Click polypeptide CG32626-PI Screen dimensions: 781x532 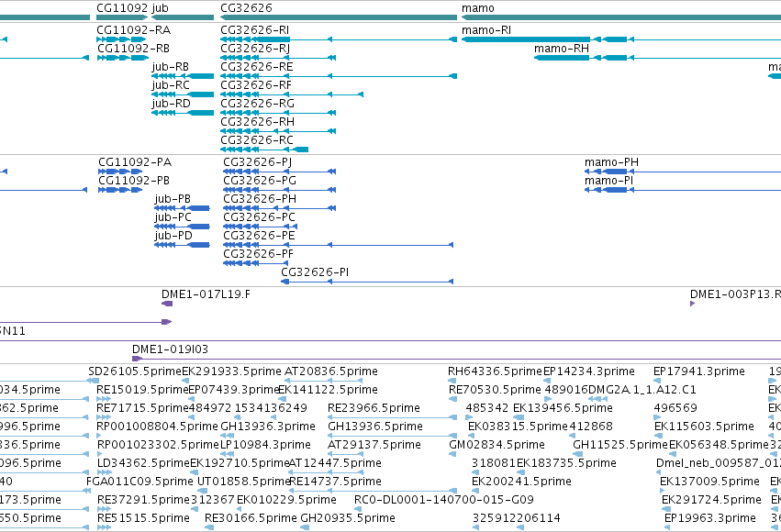point(315,272)
